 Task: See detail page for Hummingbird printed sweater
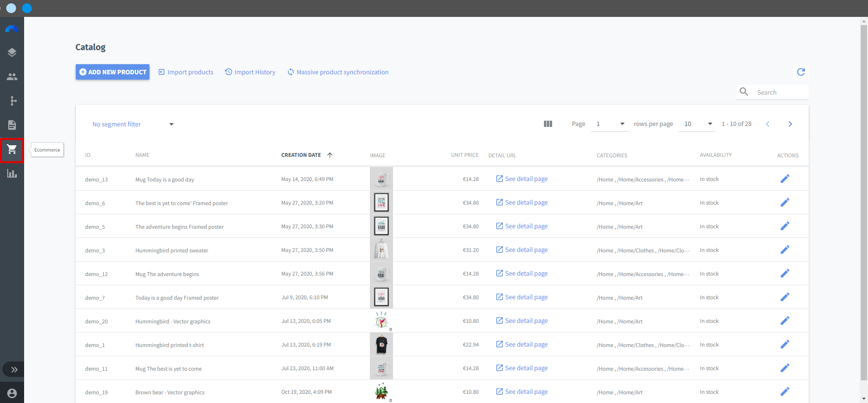[x=522, y=250]
